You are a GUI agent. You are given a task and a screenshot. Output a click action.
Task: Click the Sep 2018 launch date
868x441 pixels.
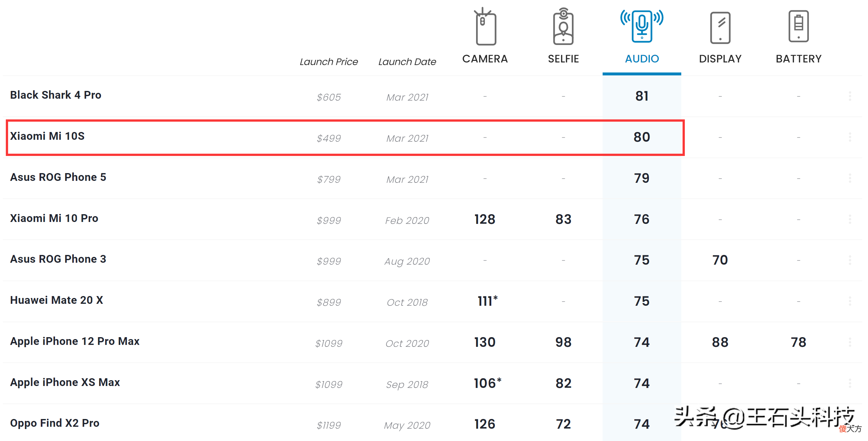tap(407, 384)
